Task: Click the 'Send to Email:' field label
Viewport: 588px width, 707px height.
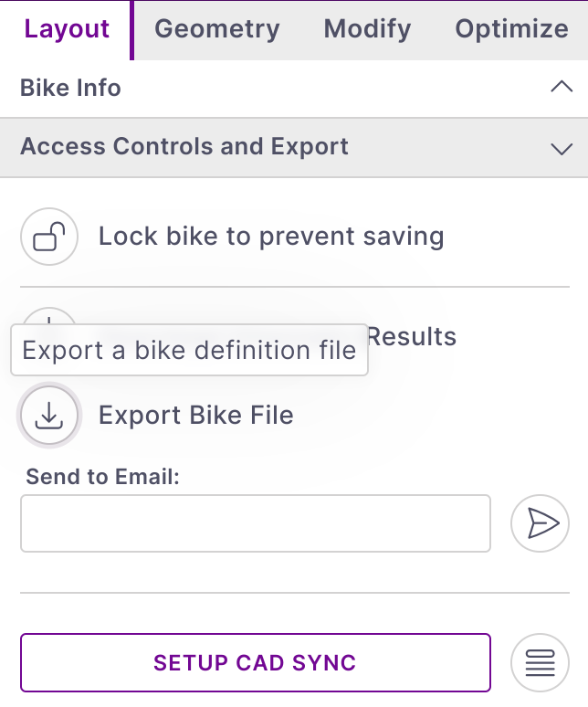Action: [102, 476]
